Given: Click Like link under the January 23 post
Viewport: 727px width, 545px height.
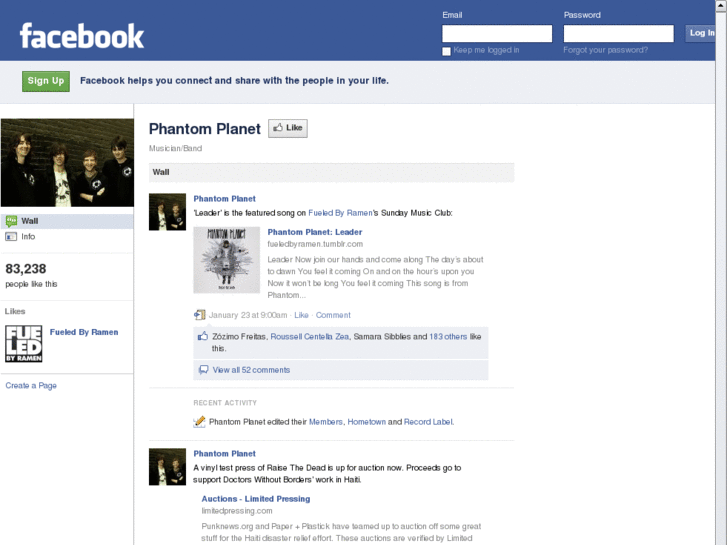Looking at the screenshot, I should pyautogui.click(x=301, y=315).
